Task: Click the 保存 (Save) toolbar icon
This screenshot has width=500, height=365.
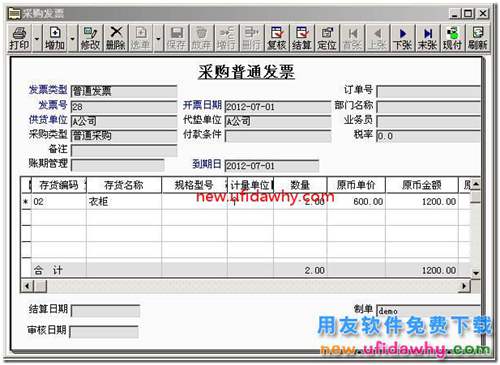Action: [177, 38]
